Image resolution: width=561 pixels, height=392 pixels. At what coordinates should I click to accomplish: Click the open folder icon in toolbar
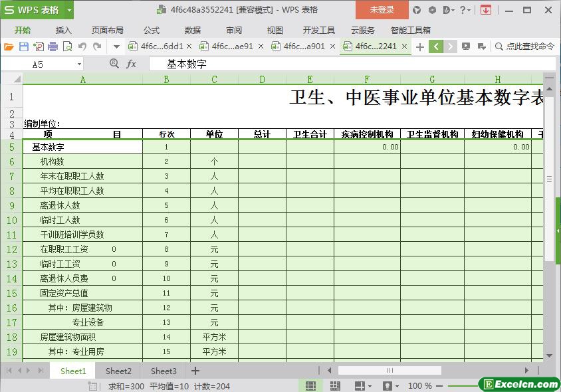click(x=9, y=47)
